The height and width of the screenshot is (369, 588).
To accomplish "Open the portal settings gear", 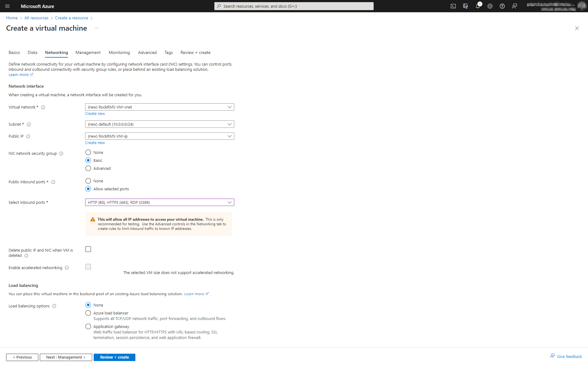I will click(x=490, y=6).
